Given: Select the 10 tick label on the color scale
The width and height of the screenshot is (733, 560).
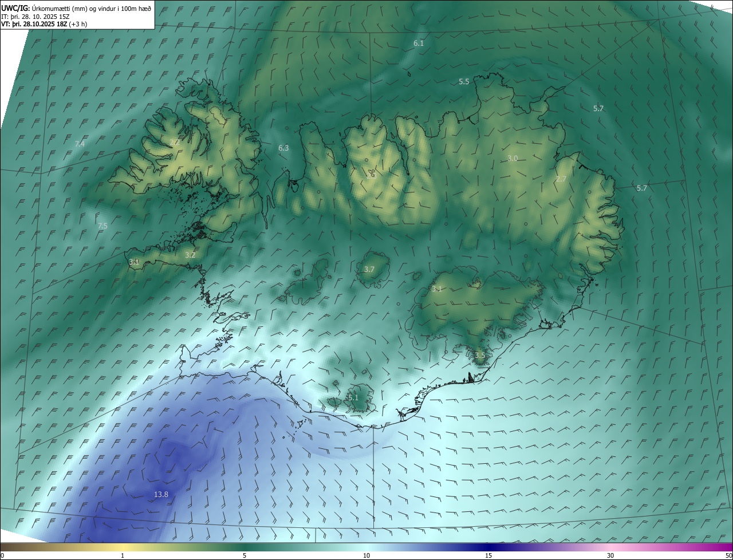Looking at the screenshot, I should [366, 555].
